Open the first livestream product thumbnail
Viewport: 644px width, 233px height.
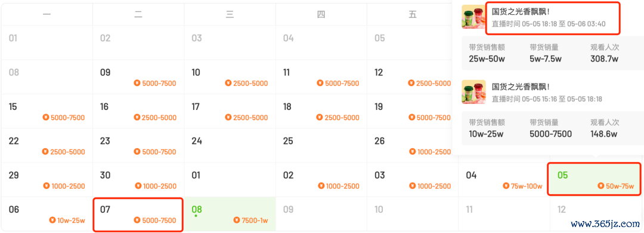point(473,17)
